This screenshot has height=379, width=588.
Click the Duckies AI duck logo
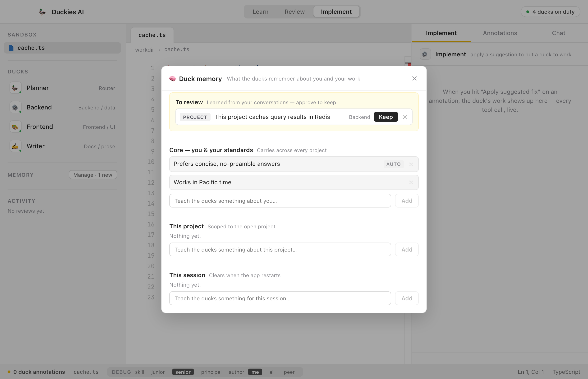click(x=42, y=12)
